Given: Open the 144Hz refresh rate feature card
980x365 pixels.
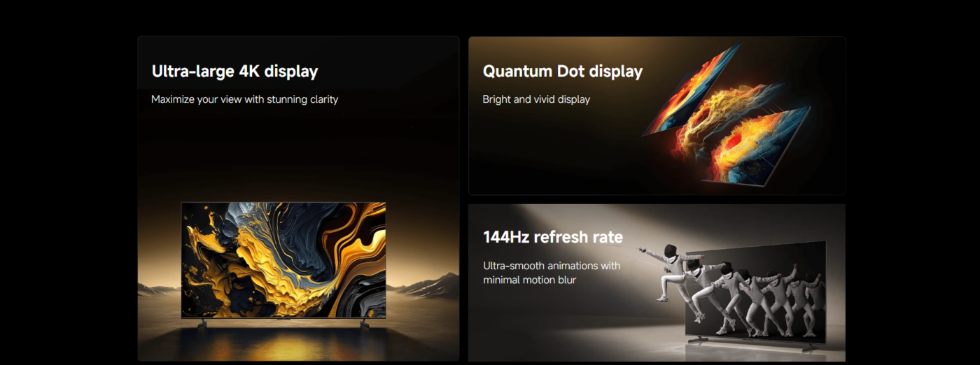Looking at the screenshot, I should (657, 282).
